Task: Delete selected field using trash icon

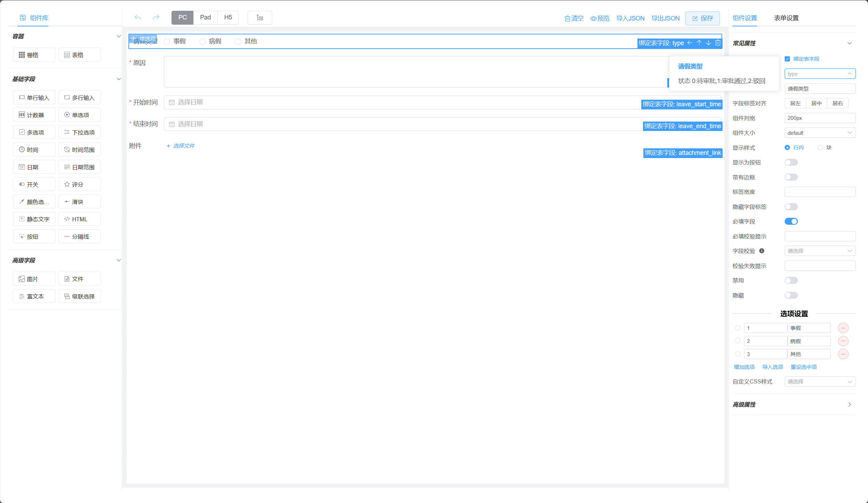Action: 718,43
